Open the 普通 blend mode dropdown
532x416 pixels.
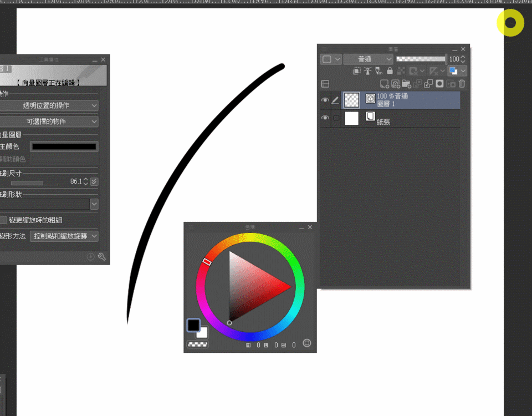(368, 59)
